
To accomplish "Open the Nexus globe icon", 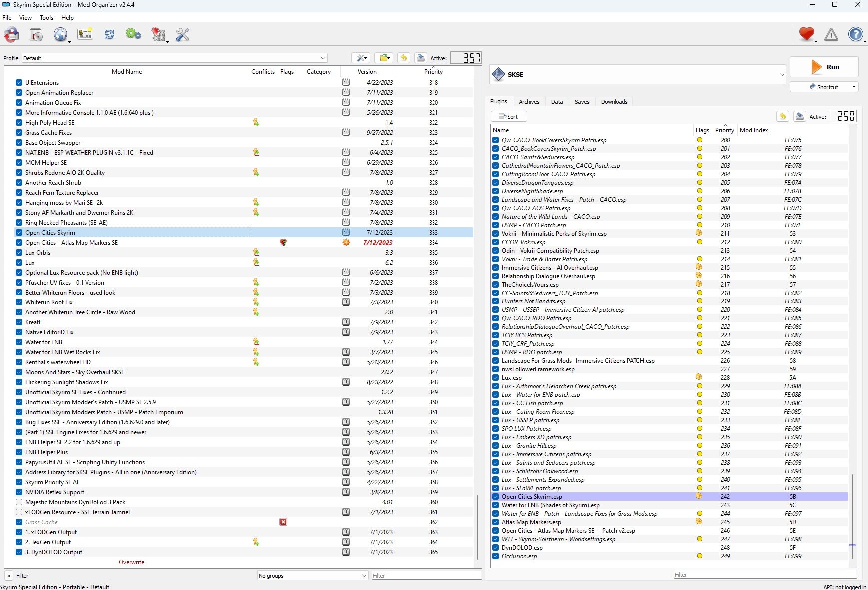I will (60, 34).
